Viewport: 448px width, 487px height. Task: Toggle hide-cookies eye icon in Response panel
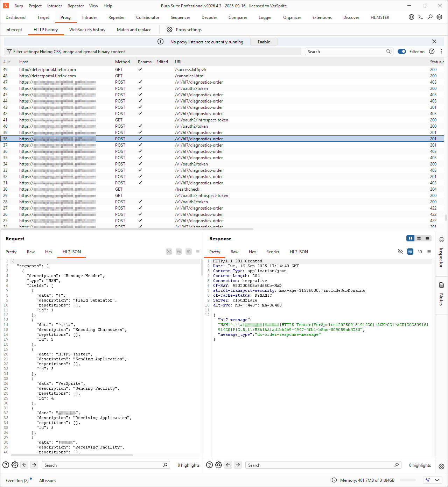(x=400, y=252)
